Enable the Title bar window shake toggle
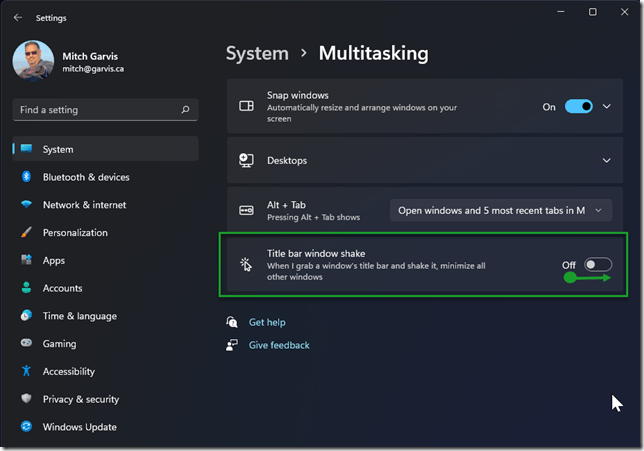Screen dimensions: 644x451 coord(597,265)
